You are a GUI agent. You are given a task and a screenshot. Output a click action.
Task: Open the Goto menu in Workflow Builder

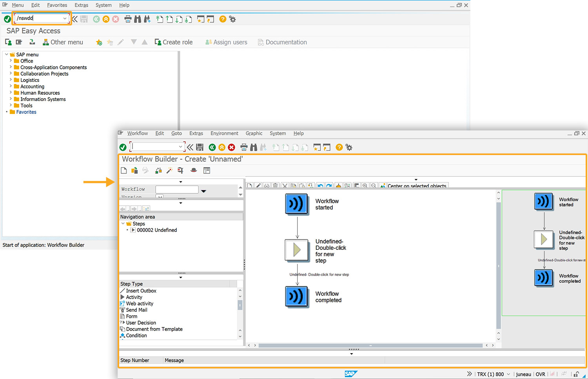coord(176,134)
